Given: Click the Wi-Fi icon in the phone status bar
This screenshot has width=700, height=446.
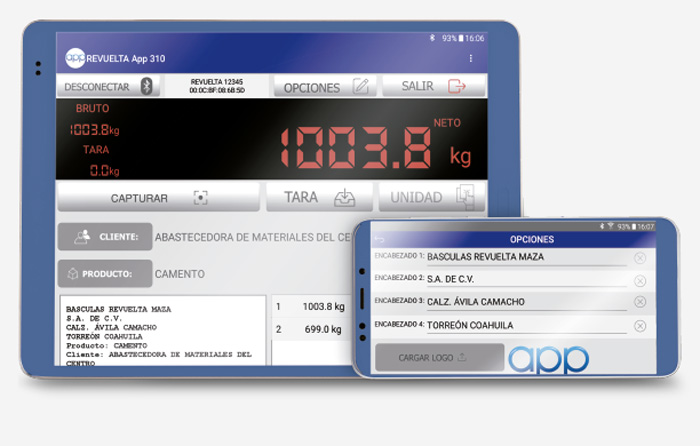Looking at the screenshot, I should pyautogui.click(x=610, y=226).
